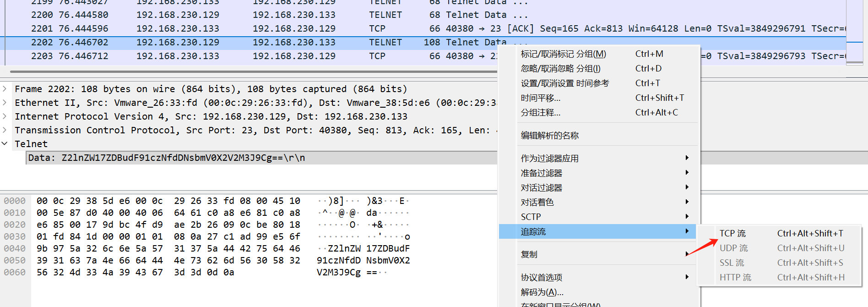Select 时间平移... menu entry

(x=599, y=98)
